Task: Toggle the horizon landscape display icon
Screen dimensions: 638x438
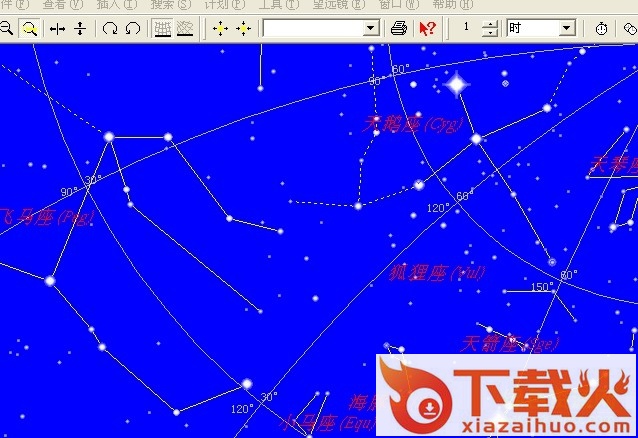Action: coord(185,29)
